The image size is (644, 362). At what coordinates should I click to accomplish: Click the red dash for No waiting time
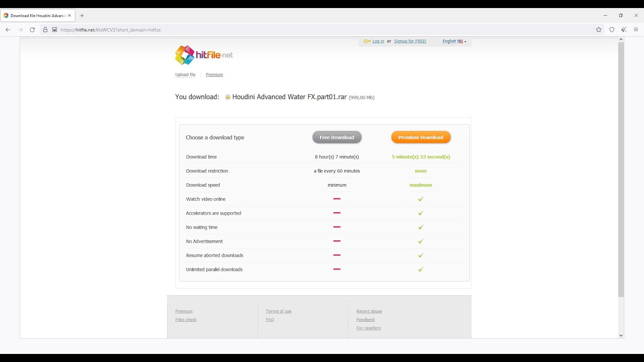pyautogui.click(x=337, y=227)
